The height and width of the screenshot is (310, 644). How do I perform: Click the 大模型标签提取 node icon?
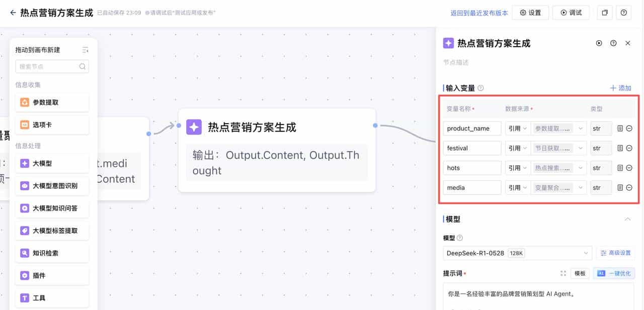pyautogui.click(x=25, y=231)
